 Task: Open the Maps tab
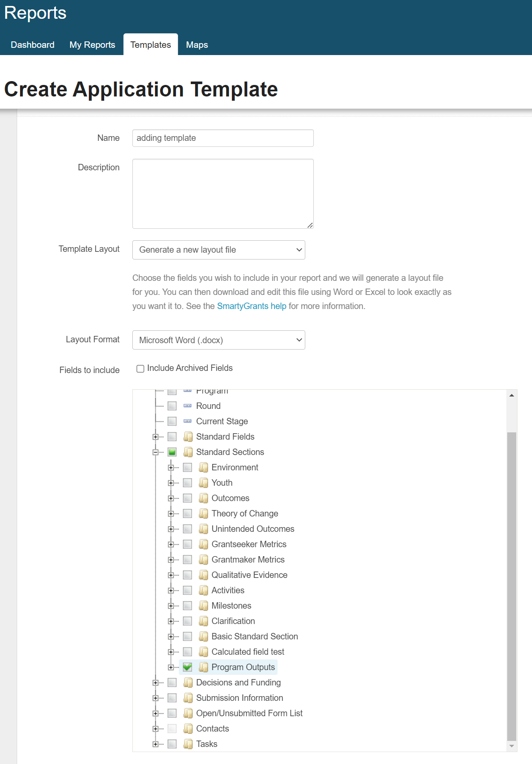tap(197, 45)
